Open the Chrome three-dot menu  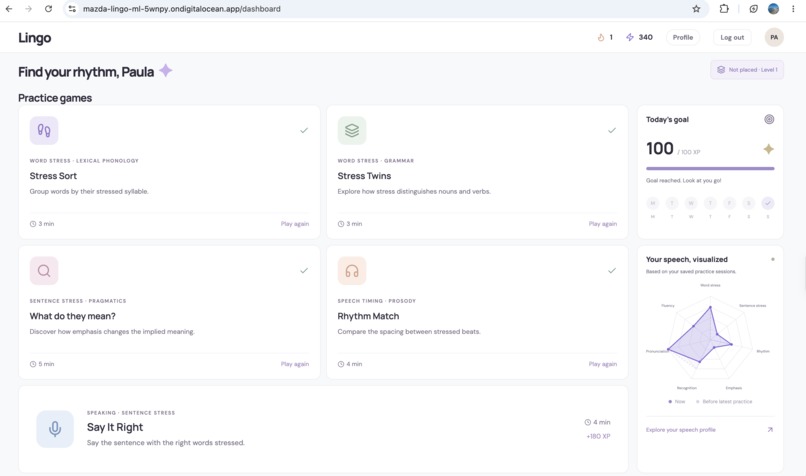coord(793,9)
